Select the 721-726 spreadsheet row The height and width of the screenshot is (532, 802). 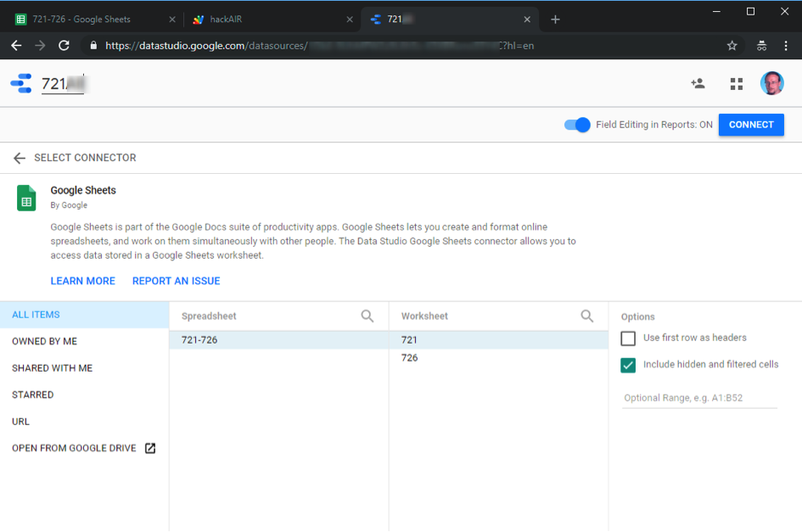click(x=278, y=339)
